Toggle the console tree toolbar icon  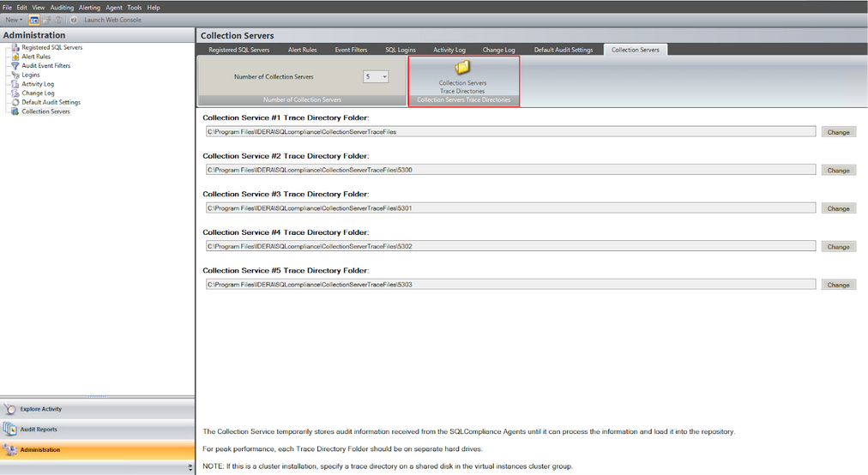[33, 20]
